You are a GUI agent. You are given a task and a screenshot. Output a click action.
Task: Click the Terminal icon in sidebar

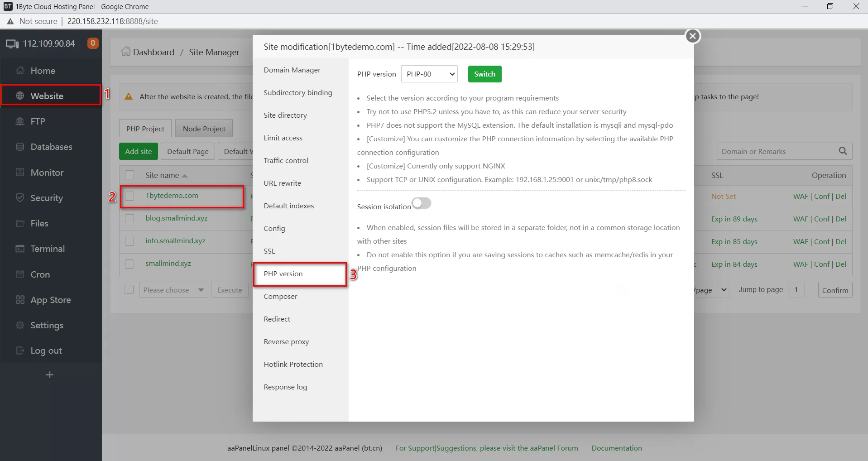[x=20, y=249]
